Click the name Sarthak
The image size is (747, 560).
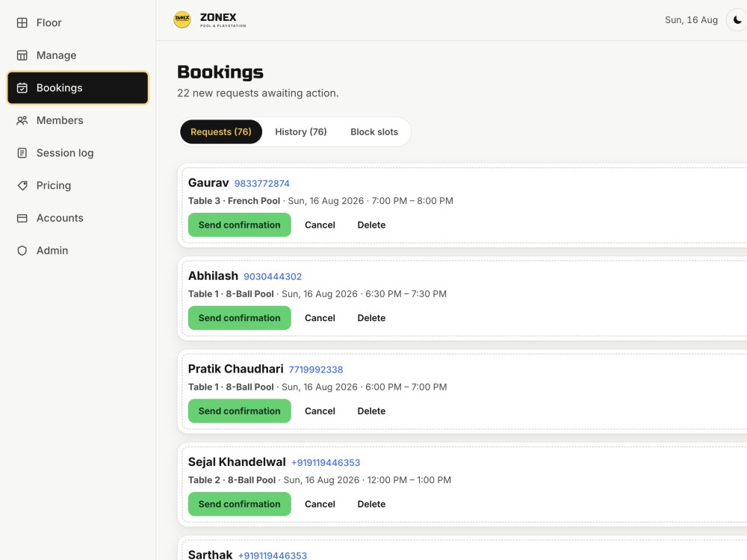click(x=210, y=554)
